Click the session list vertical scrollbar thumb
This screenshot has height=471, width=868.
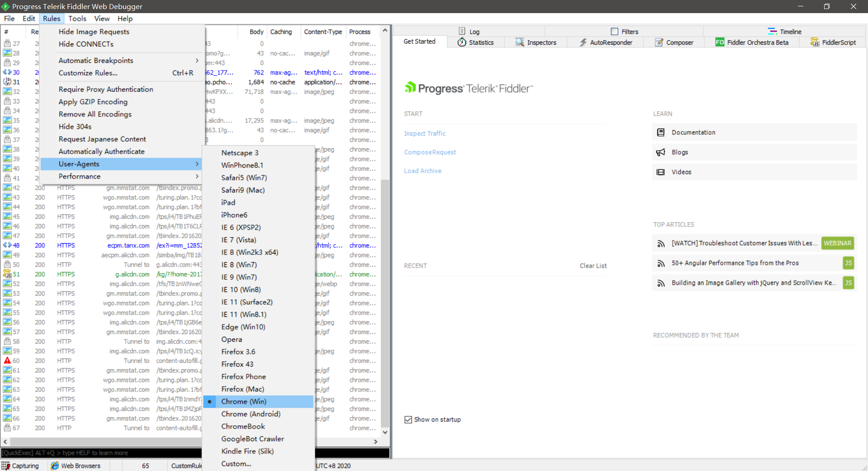pos(385,303)
